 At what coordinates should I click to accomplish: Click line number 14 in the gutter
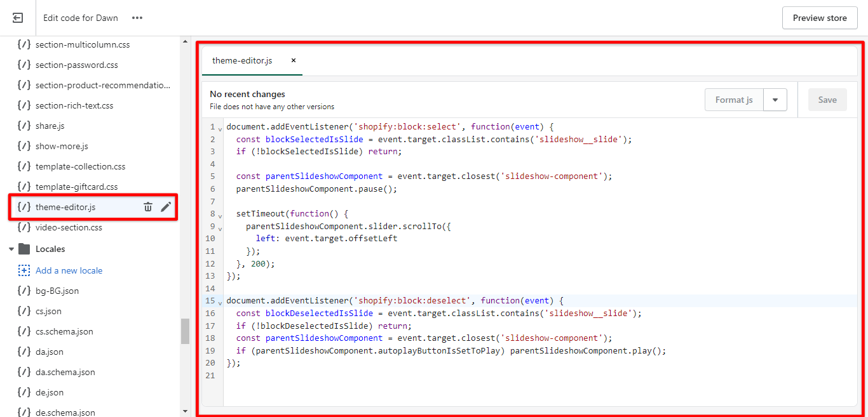click(x=210, y=288)
